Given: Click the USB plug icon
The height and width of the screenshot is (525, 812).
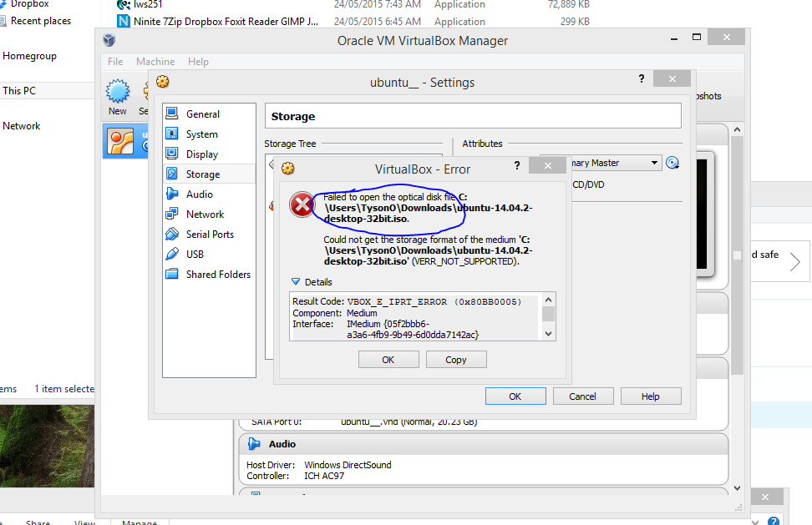Looking at the screenshot, I should [172, 254].
